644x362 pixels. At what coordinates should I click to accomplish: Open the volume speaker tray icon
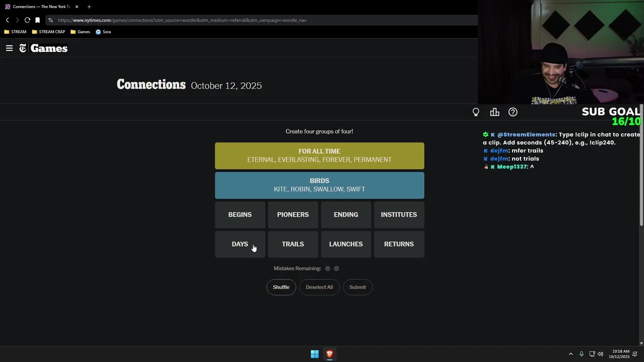pos(600,354)
